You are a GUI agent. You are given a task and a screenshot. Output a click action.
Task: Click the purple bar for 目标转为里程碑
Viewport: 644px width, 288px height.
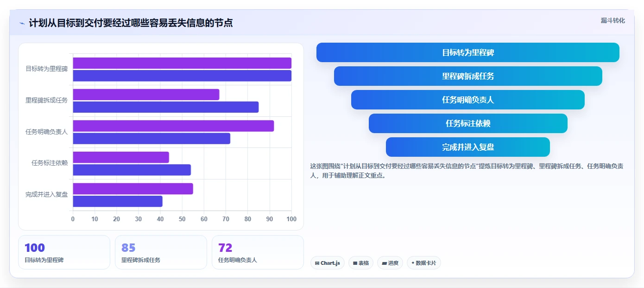(x=182, y=63)
